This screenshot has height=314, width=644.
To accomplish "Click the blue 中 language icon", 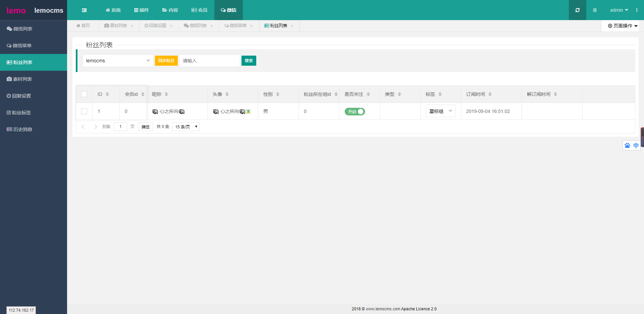I will (x=636, y=145).
